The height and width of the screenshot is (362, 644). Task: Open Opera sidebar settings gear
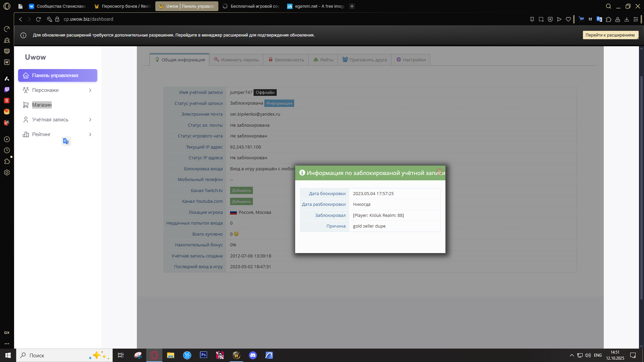(x=7, y=173)
